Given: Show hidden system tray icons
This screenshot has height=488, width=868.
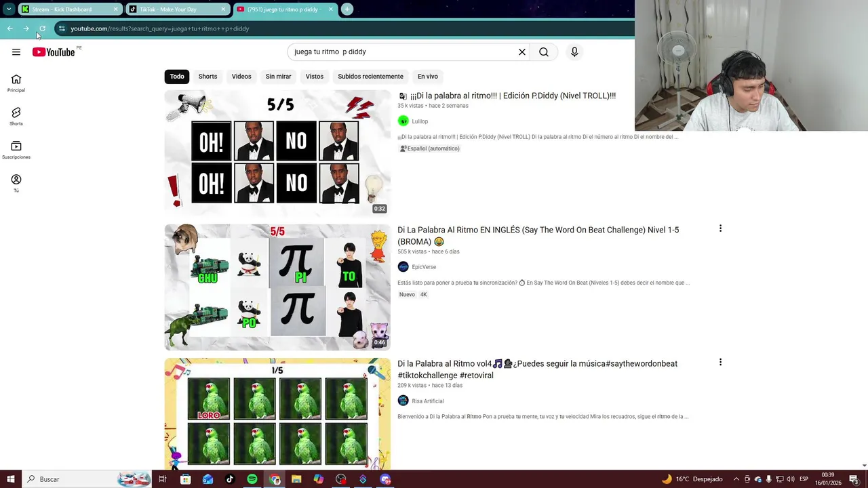Looking at the screenshot, I should 736,479.
